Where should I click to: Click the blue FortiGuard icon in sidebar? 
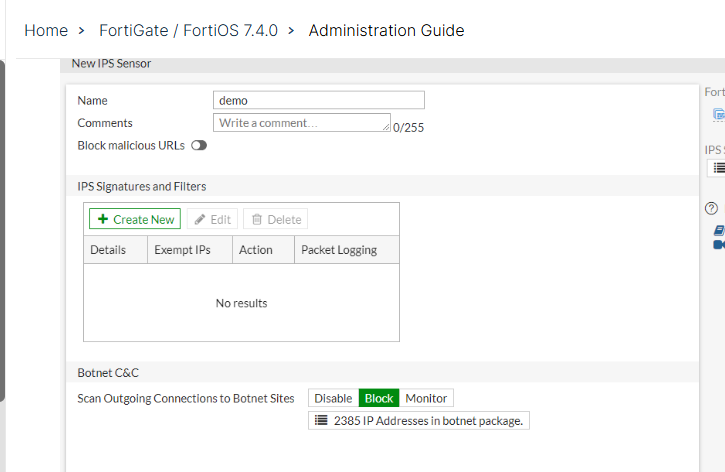coord(718,115)
